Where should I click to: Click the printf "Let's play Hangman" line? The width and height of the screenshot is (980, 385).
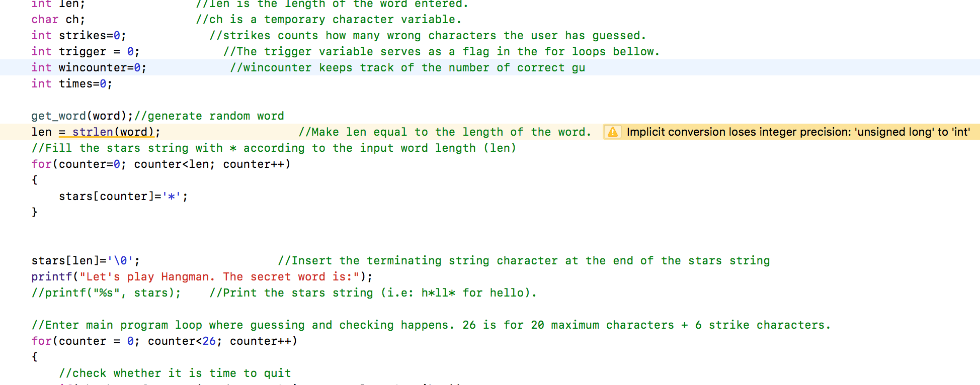(202, 276)
